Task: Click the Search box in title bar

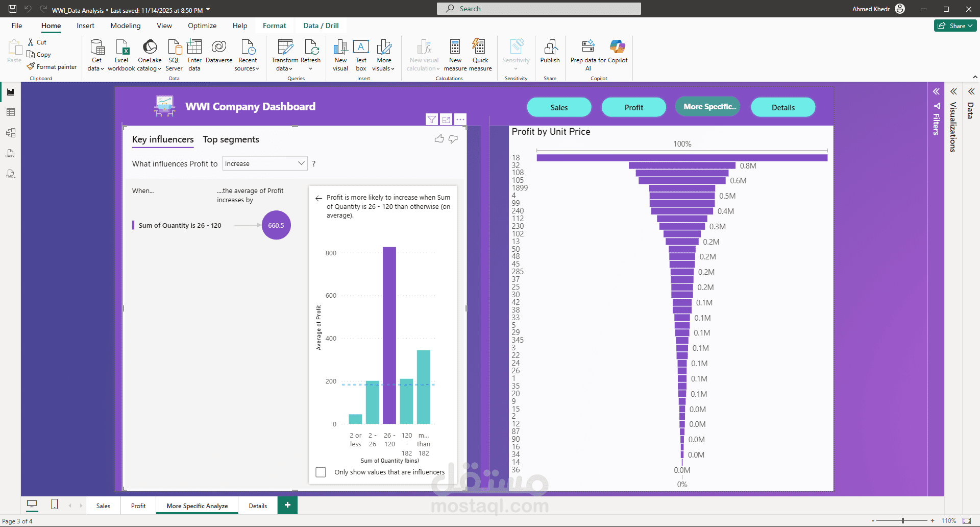Action: click(x=538, y=9)
